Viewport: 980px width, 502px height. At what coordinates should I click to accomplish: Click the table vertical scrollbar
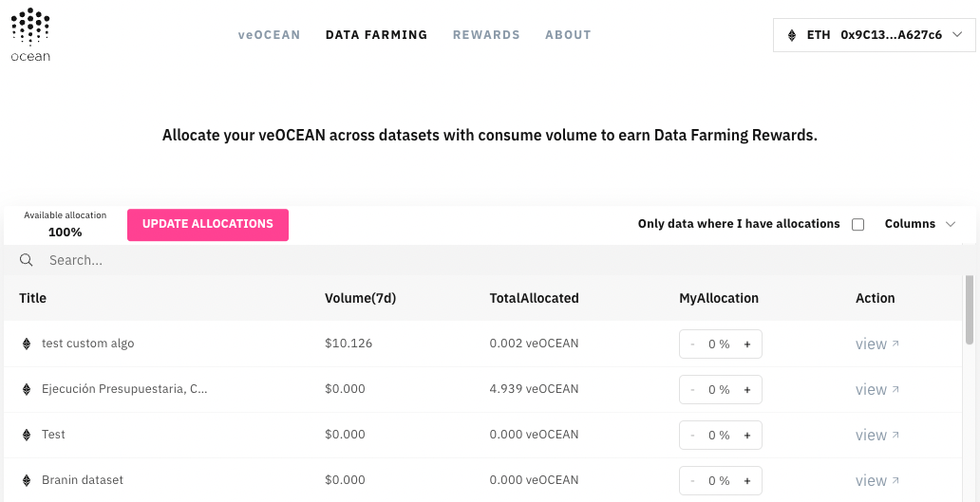click(x=970, y=309)
